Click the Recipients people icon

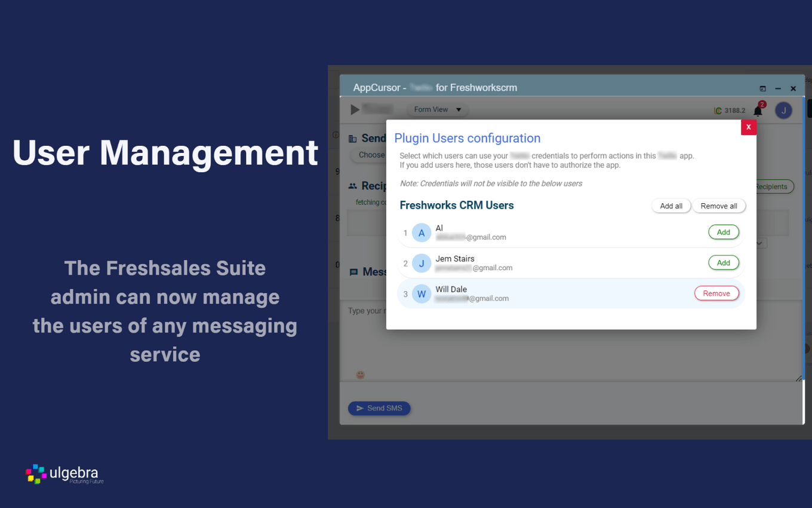[x=352, y=186]
